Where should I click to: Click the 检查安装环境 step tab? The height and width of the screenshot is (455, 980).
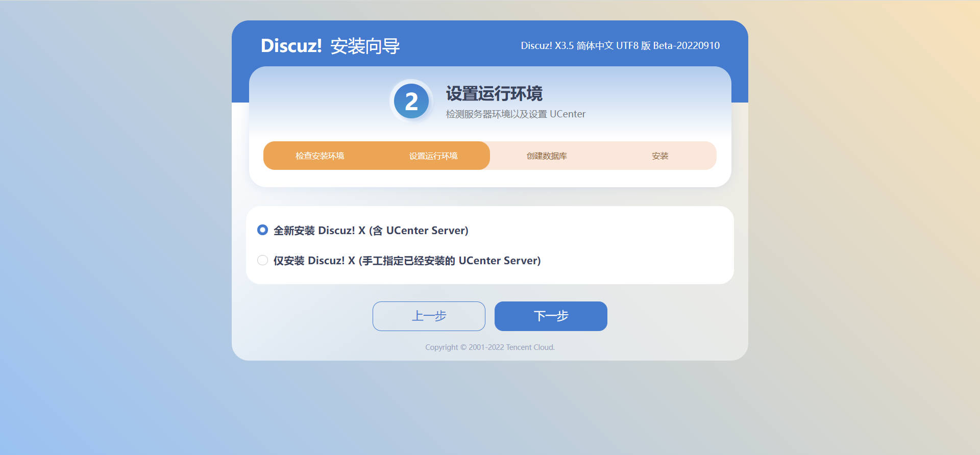[320, 156]
